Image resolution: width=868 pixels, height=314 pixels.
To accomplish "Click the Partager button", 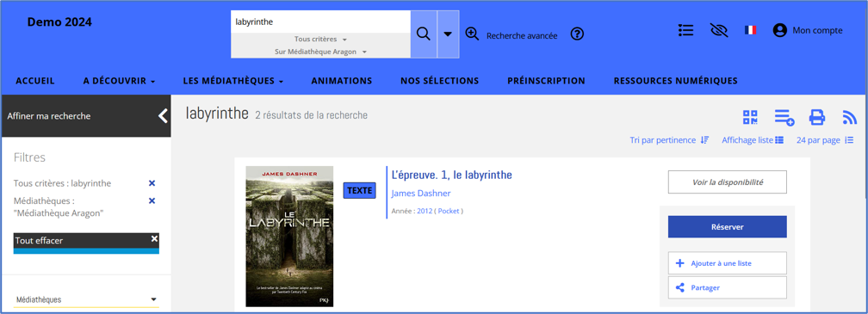I will click(x=728, y=287).
